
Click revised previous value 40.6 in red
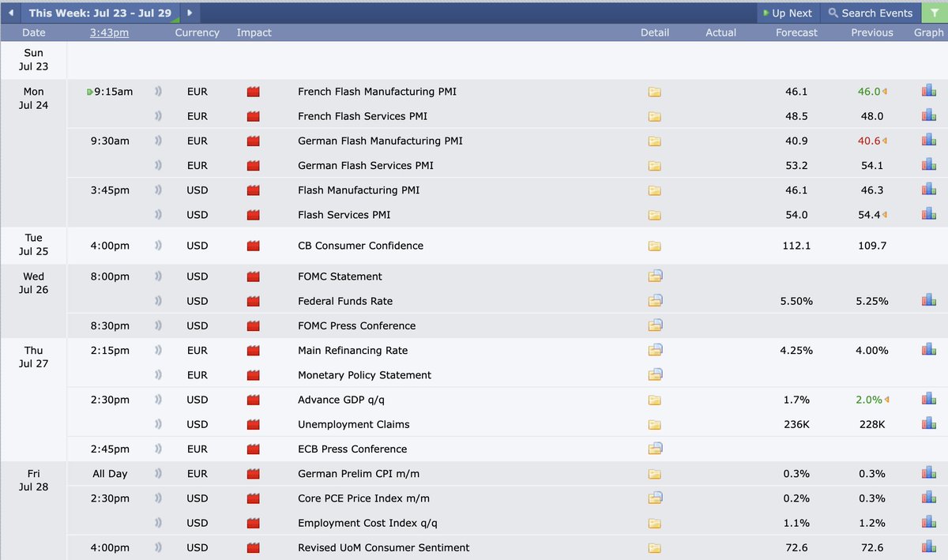pos(869,141)
